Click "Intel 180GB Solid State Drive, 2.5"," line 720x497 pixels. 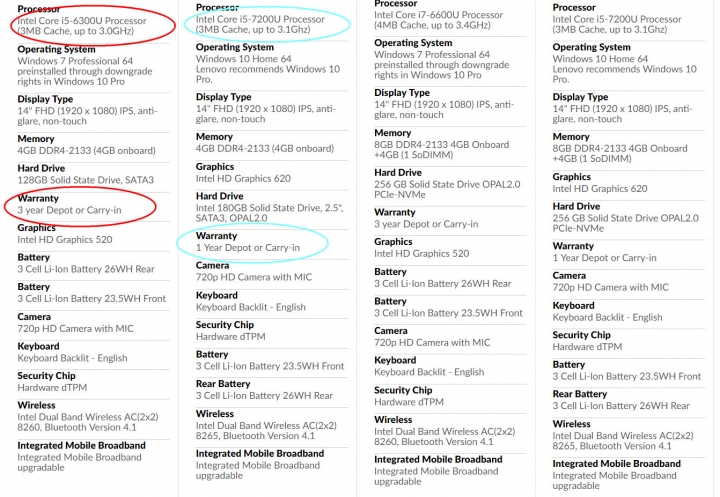point(270,208)
